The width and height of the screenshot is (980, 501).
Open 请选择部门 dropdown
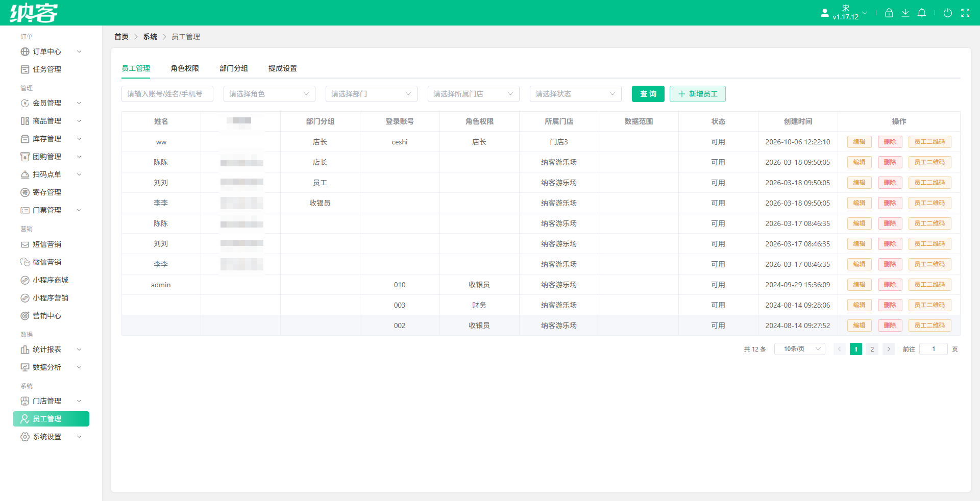[372, 94]
